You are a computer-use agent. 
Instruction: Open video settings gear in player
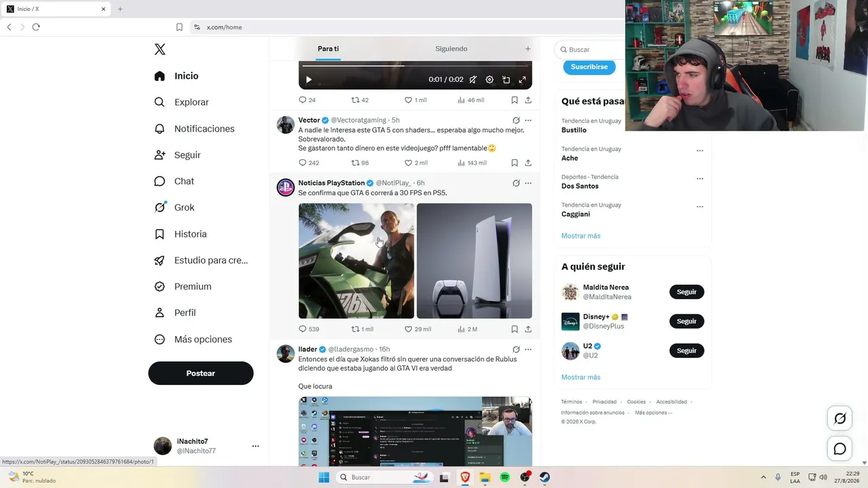coord(490,80)
